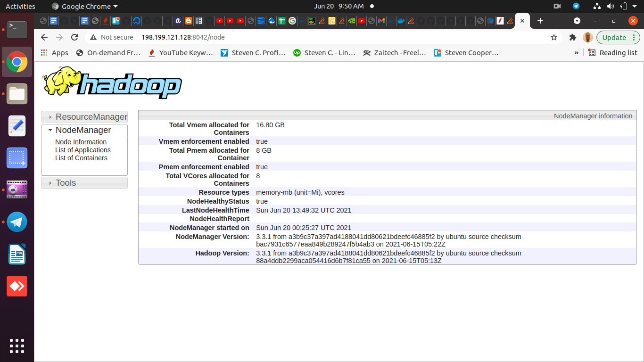Open the Activities overview
This screenshot has width=644, height=362.
point(20,6)
